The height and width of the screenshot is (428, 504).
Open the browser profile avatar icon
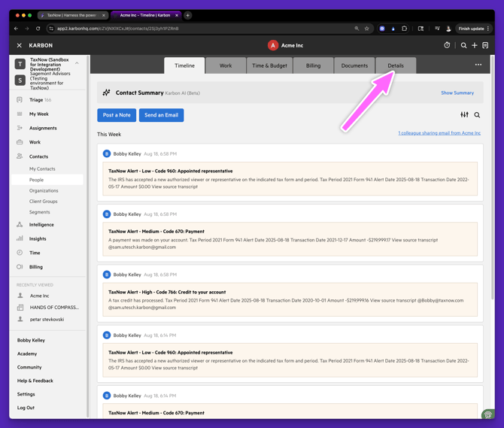(x=448, y=29)
